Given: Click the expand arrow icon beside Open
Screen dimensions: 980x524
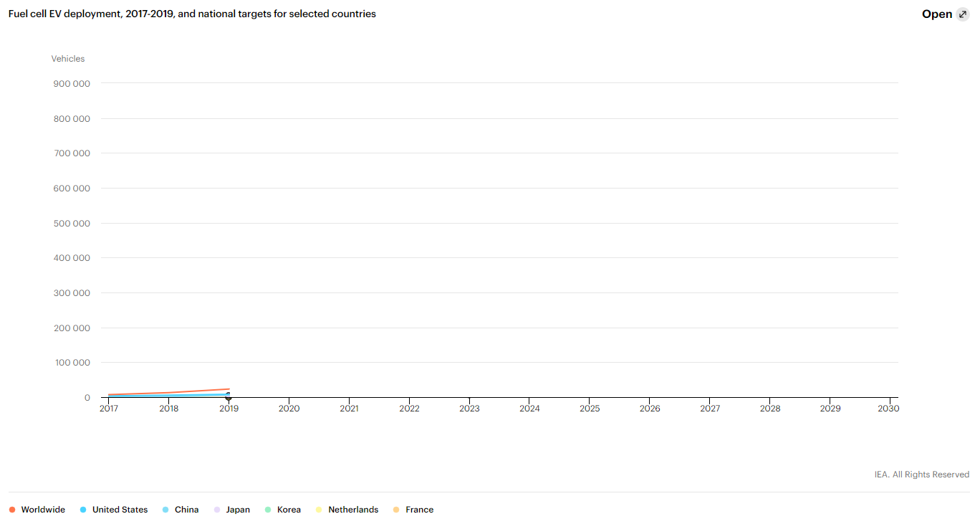Looking at the screenshot, I should pyautogui.click(x=963, y=14).
